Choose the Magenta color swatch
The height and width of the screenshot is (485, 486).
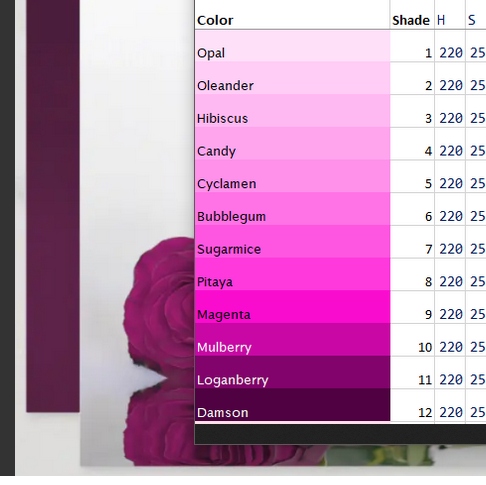click(292, 307)
